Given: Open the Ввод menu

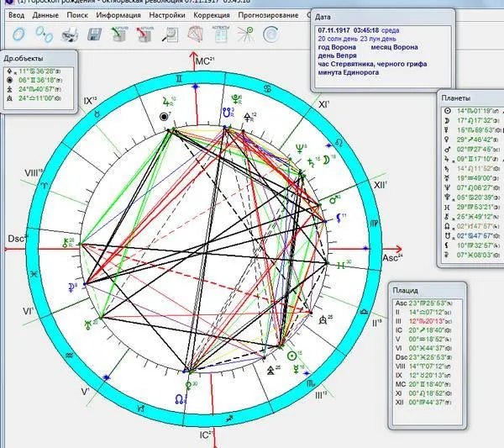Looking at the screenshot, I should coord(17,15).
